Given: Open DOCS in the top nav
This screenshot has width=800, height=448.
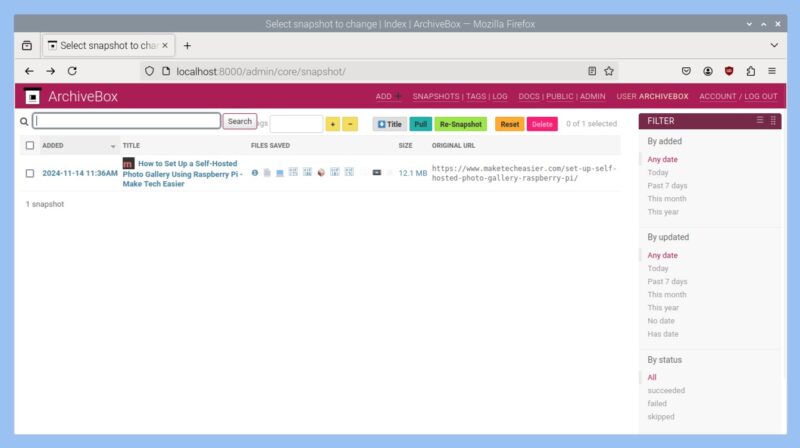Looking at the screenshot, I should point(529,96).
